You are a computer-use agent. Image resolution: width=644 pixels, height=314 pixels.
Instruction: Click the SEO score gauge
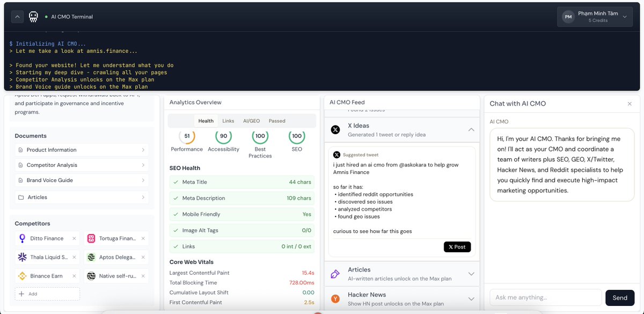tap(297, 136)
